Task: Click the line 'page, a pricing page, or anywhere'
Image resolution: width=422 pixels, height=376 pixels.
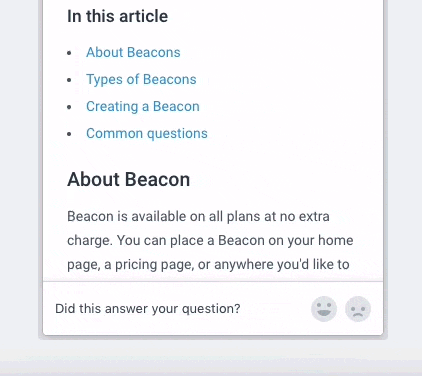Action: 208,264
